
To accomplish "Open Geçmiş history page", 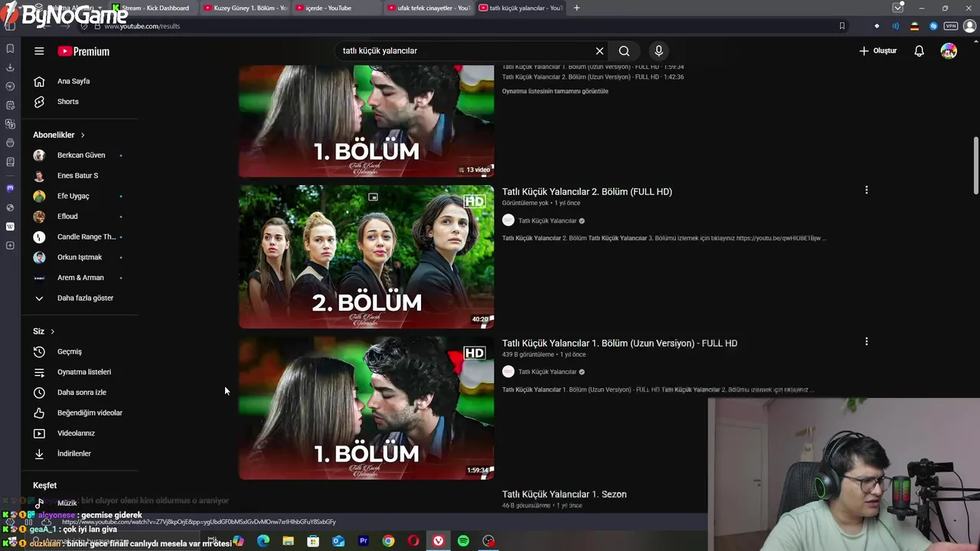I will tap(69, 351).
